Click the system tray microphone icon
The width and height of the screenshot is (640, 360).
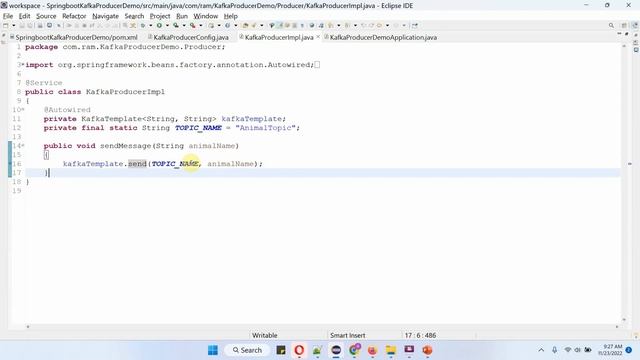click(554, 350)
